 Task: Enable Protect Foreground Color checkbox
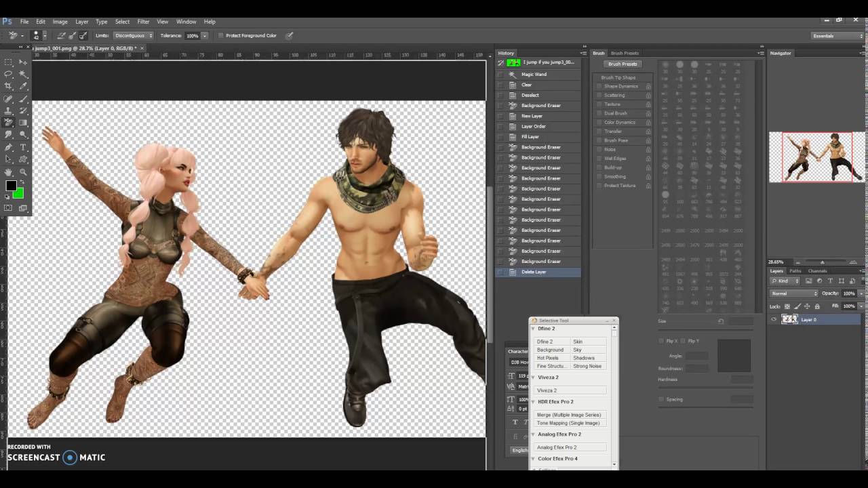220,35
